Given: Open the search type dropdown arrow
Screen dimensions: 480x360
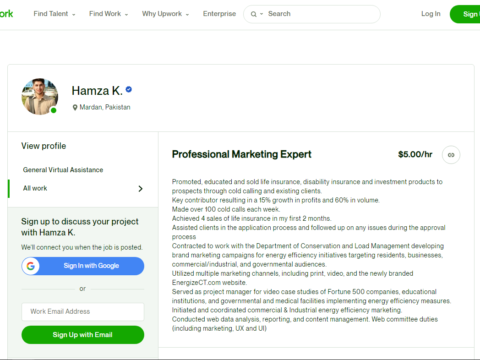Looking at the screenshot, I should [x=262, y=14].
